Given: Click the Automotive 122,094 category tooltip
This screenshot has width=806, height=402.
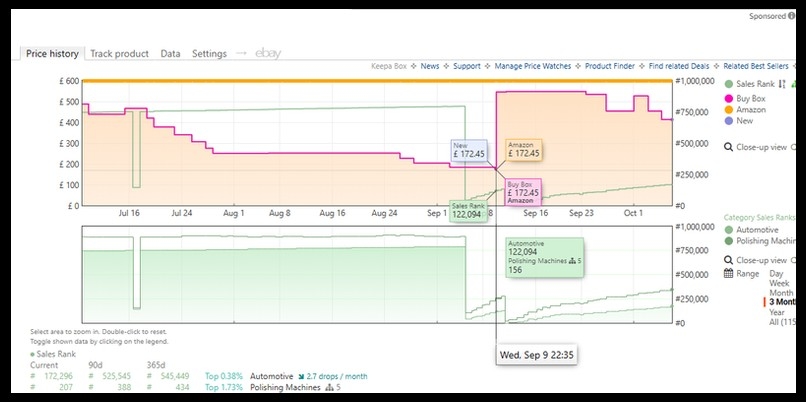Looking at the screenshot, I should tap(544, 257).
